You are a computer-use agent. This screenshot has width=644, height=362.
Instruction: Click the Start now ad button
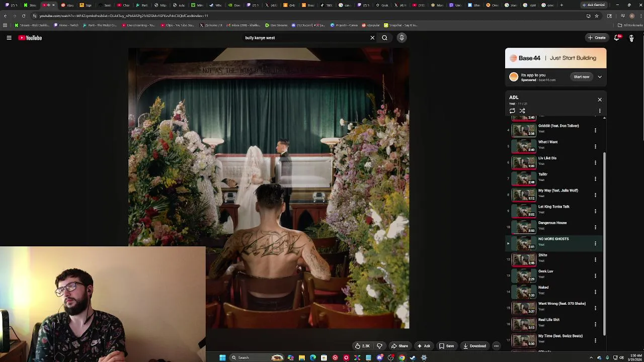(x=582, y=77)
